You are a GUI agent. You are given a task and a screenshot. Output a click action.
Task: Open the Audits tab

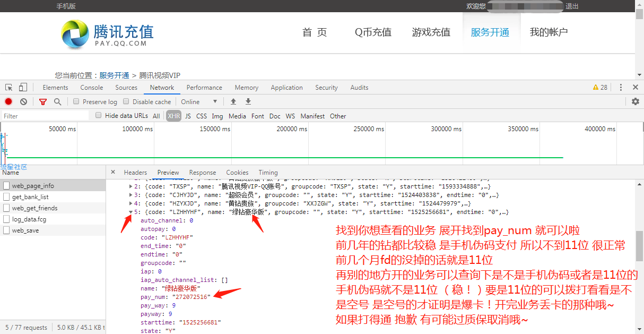click(x=359, y=88)
